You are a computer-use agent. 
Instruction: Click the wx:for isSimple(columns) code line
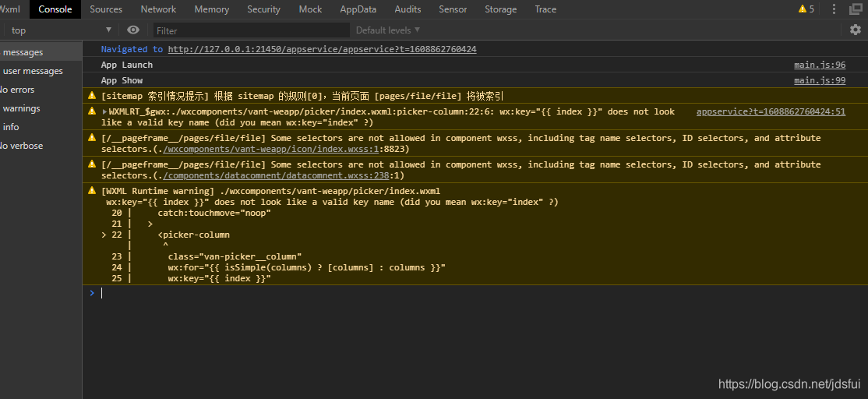point(307,267)
